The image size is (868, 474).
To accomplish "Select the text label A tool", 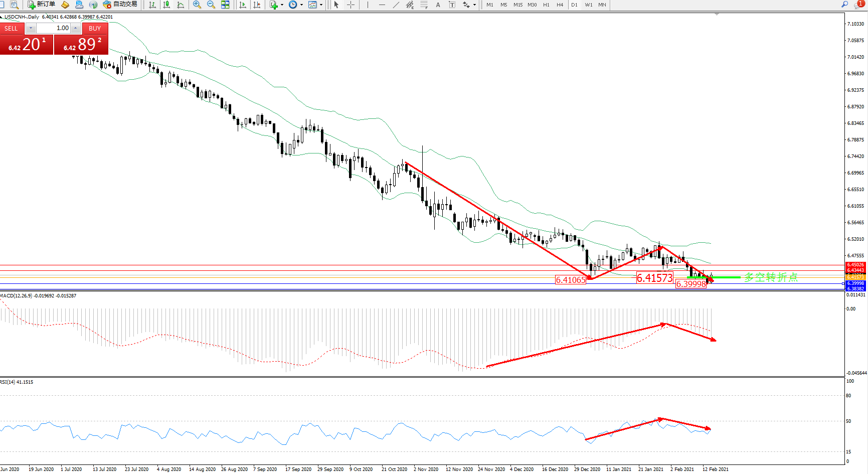I will coord(438,5).
